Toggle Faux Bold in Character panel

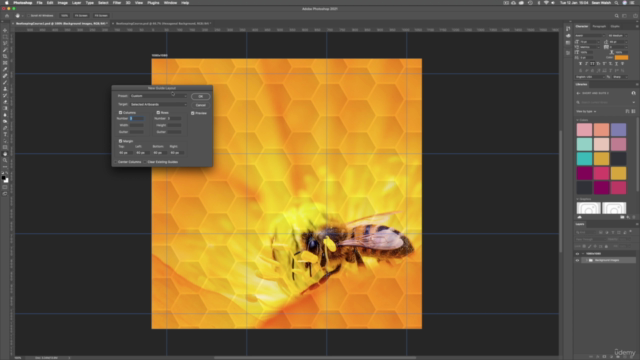(580, 64)
